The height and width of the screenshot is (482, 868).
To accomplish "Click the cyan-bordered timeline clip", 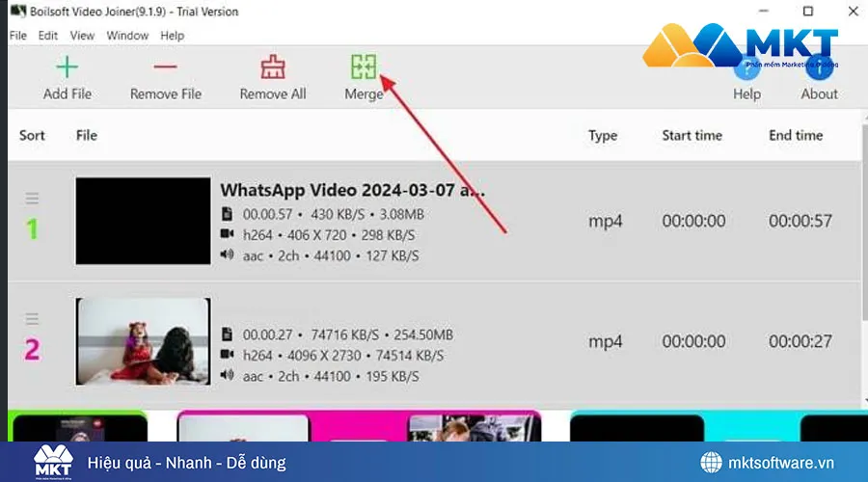I will 719,426.
